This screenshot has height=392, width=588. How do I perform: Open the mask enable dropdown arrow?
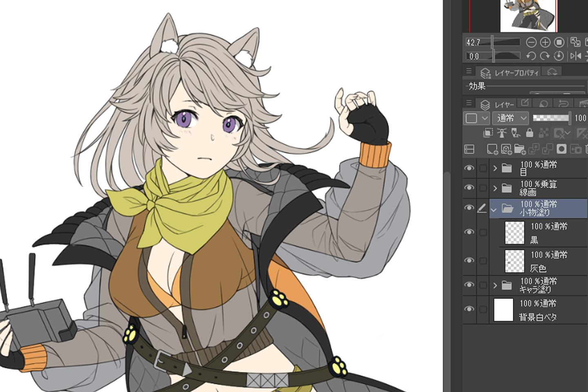pos(568,133)
